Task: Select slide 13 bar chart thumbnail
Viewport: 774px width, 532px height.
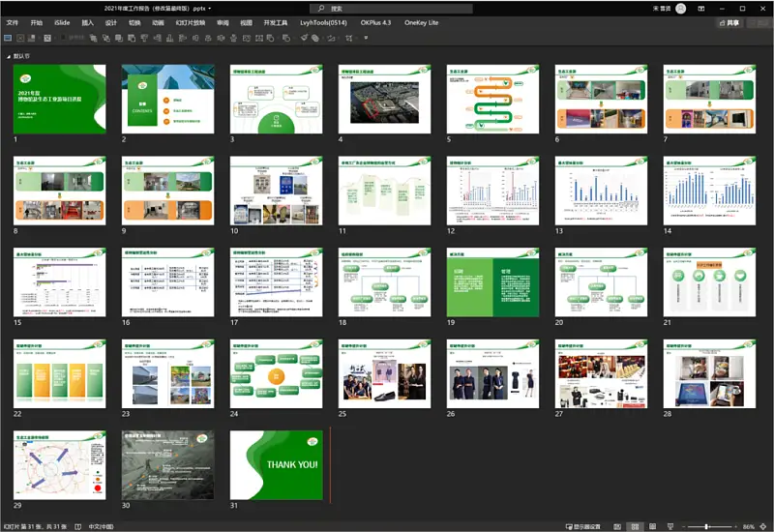Action: pyautogui.click(x=601, y=191)
